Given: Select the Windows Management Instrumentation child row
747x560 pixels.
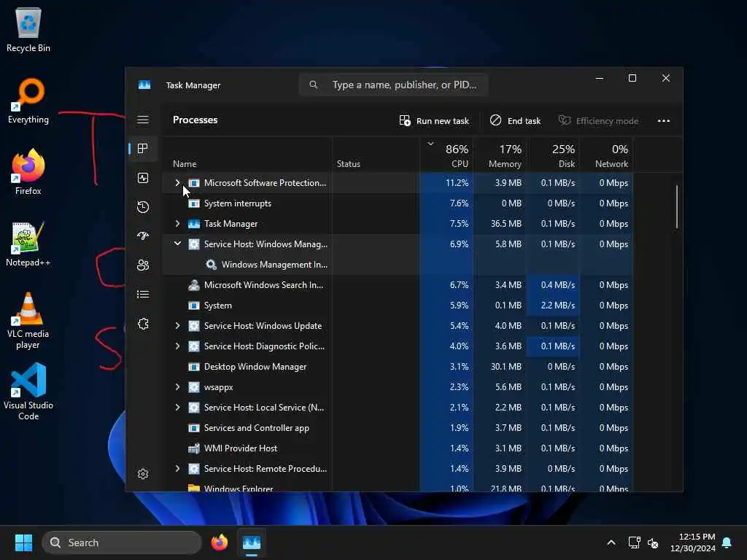Looking at the screenshot, I should [398, 264].
